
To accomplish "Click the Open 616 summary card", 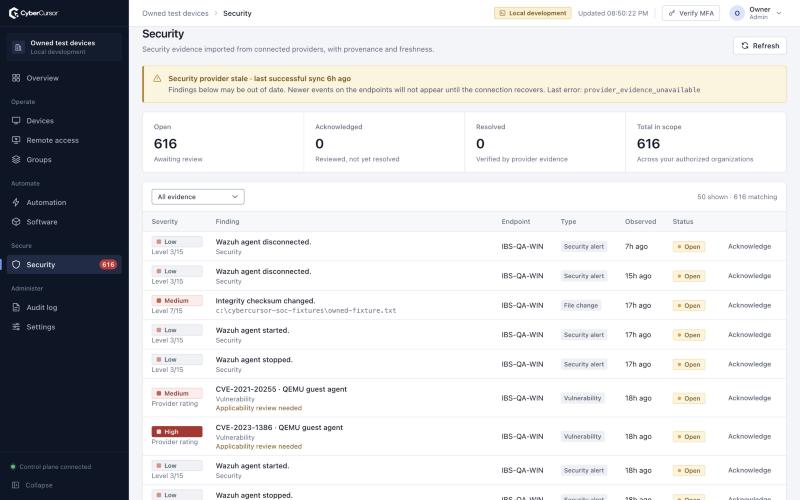I will [x=223, y=142].
